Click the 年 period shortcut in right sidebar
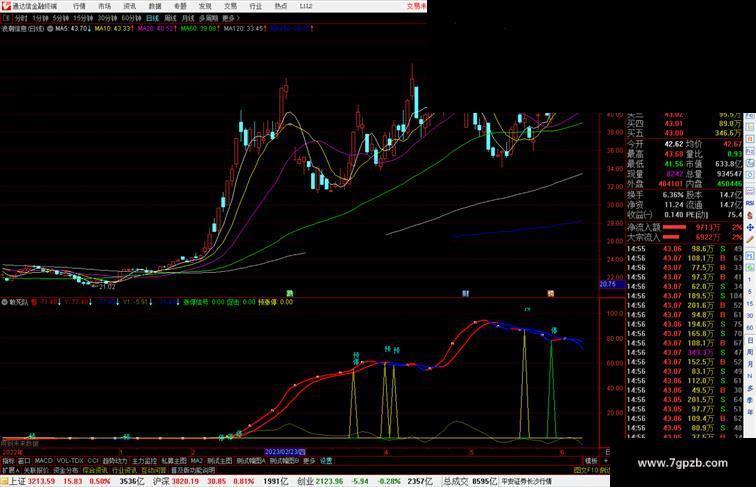This screenshot has height=487, width=756. 750,413
